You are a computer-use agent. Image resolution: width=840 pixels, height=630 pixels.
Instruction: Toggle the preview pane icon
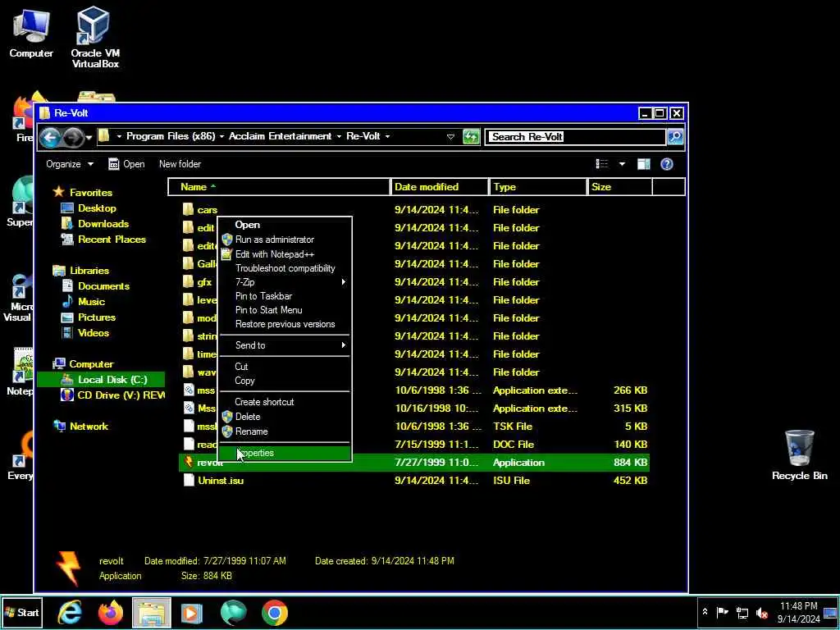pyautogui.click(x=643, y=164)
